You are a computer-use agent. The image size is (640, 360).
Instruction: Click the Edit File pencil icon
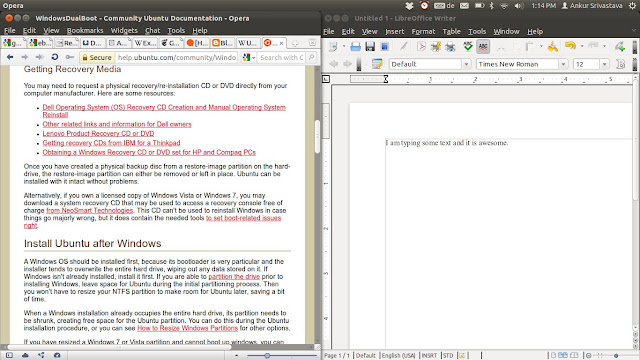[x=403, y=47]
